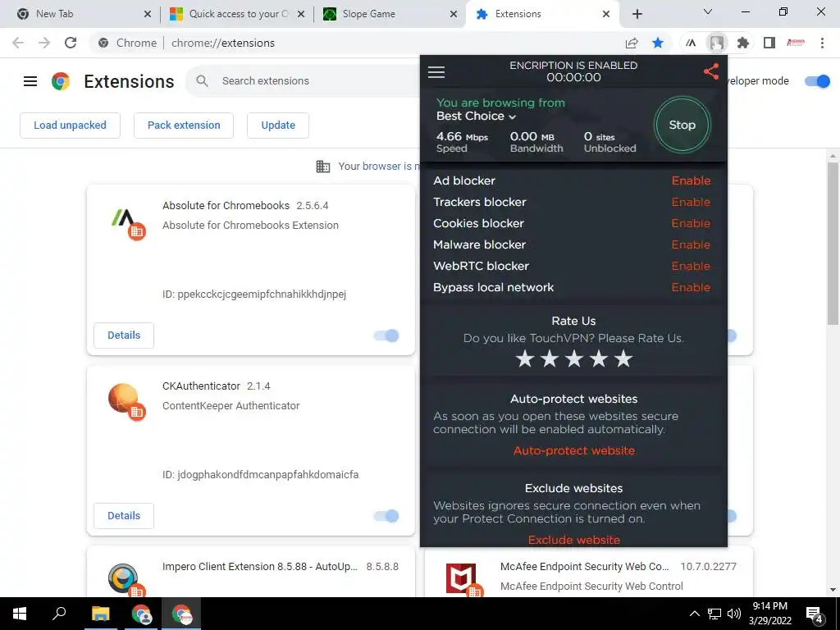This screenshot has width=840, height=630.
Task: Click the Exclude website link
Action: (573, 540)
